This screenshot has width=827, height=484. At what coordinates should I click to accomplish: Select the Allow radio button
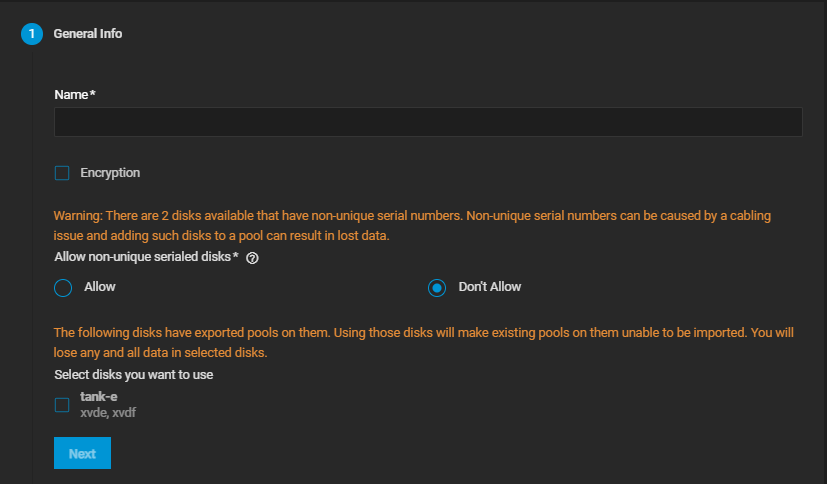pyautogui.click(x=63, y=288)
